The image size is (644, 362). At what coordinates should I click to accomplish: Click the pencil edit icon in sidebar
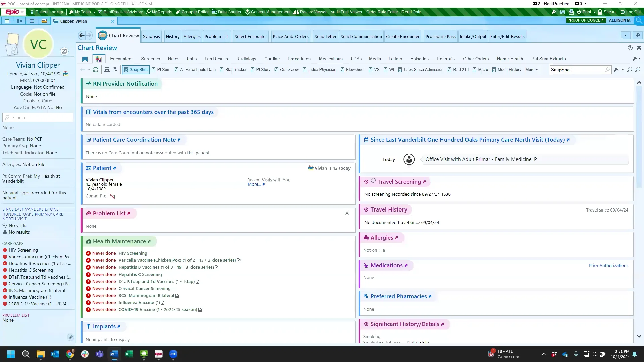point(70,337)
